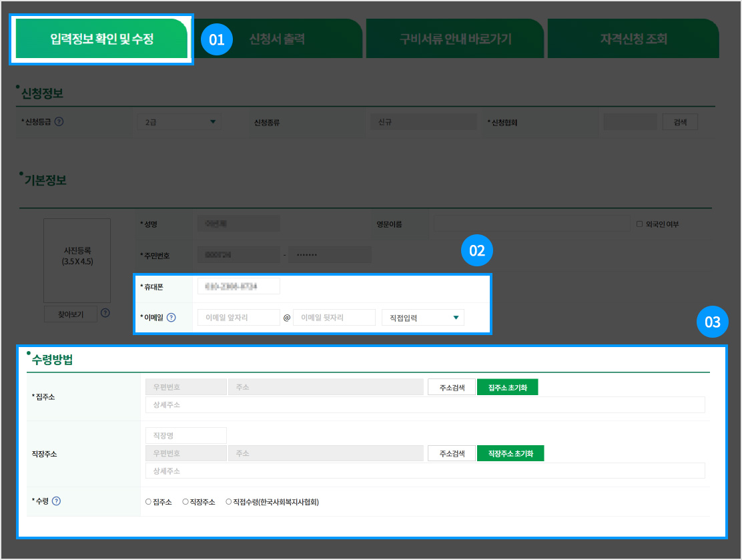Check the 외국인 여부 checkbox
The height and width of the screenshot is (560, 742).
click(x=639, y=224)
